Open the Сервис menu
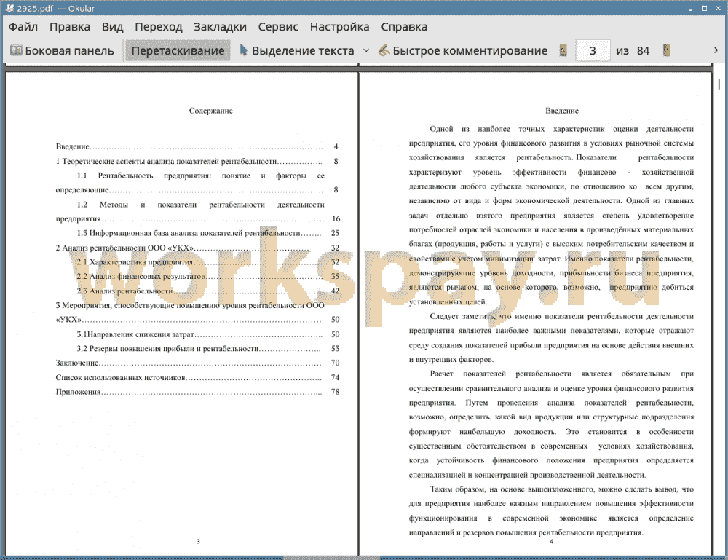Screen dimensions: 728x560 point(278,27)
